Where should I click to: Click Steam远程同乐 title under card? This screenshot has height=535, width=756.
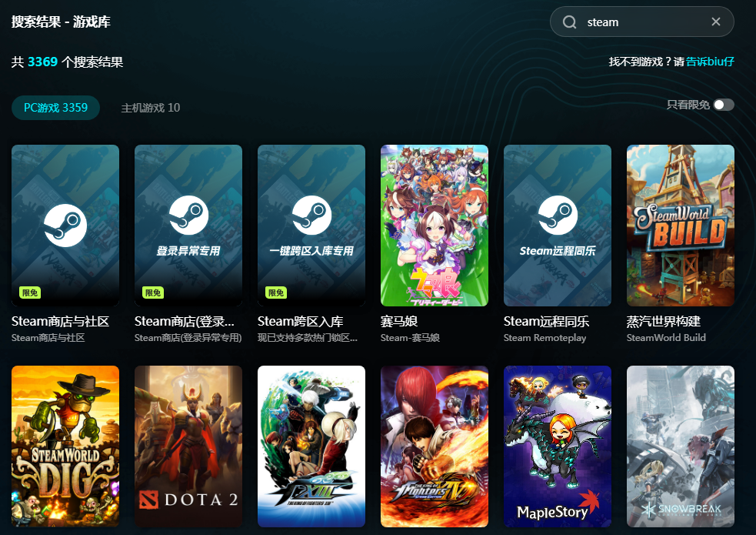click(x=546, y=321)
